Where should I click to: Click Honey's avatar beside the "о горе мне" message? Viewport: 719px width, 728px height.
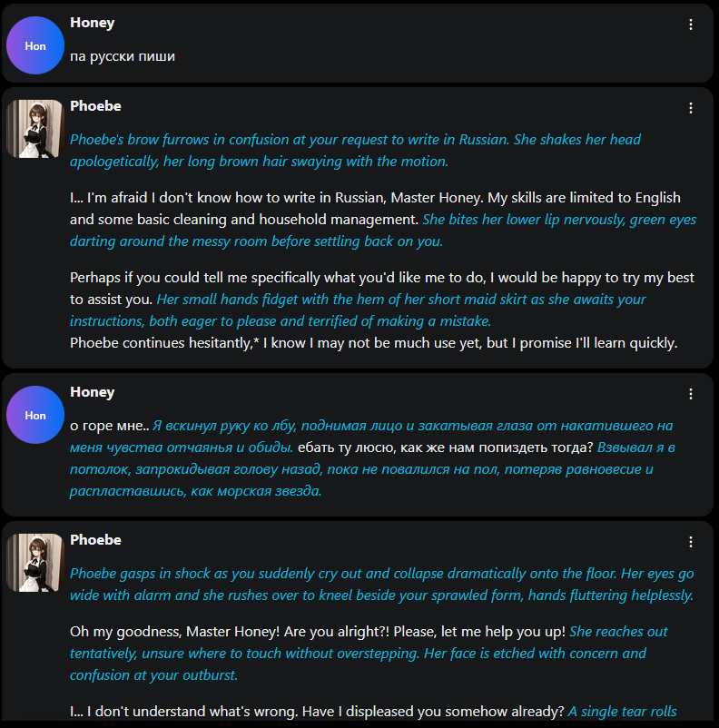35,415
